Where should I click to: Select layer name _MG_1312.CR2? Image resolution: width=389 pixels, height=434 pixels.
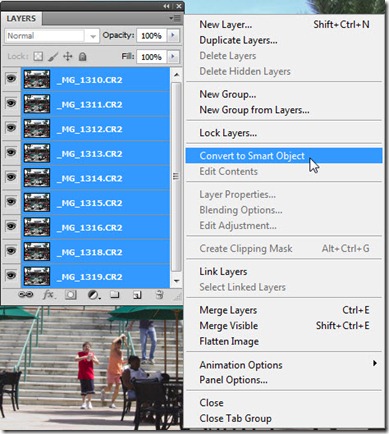click(90, 129)
